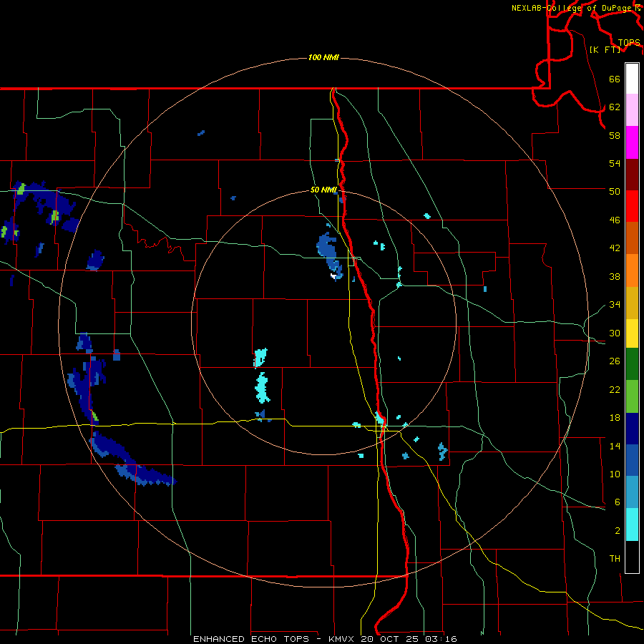The height and width of the screenshot is (644, 644).
Task: Click the black TH threshold legend swatch
Action: [x=632, y=557]
